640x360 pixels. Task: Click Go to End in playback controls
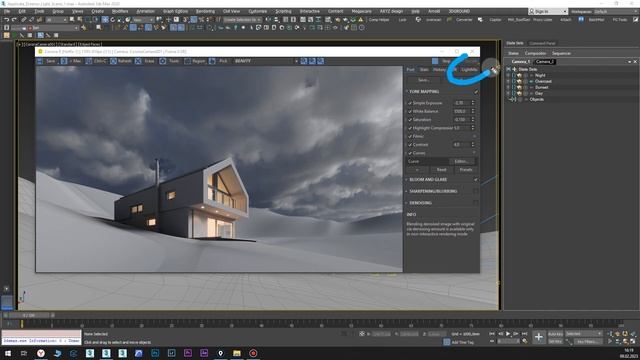pyautogui.click(x=524, y=334)
